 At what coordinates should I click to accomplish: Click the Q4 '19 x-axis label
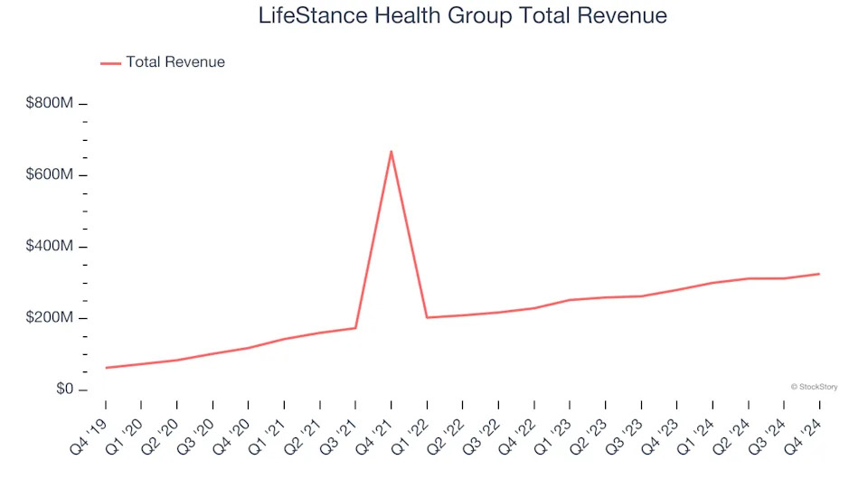point(88,436)
